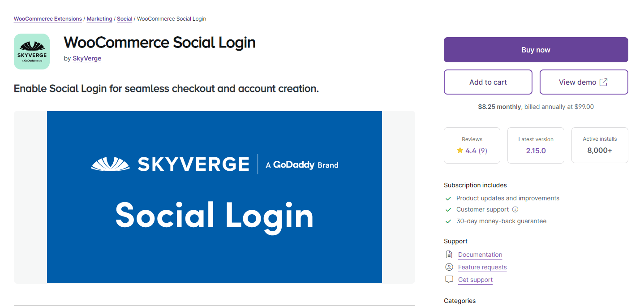Open the Reviews rating summary card
644x307 pixels.
coord(472,145)
